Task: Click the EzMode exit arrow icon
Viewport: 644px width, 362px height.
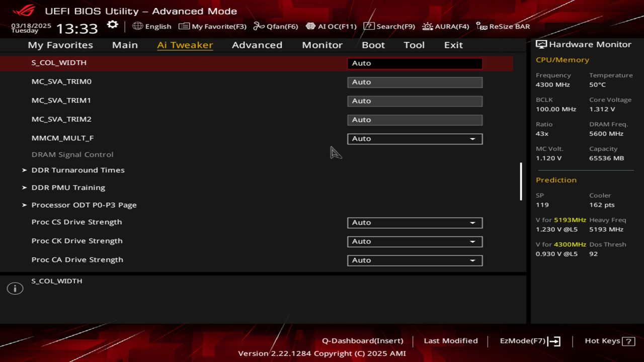Action: click(x=554, y=341)
